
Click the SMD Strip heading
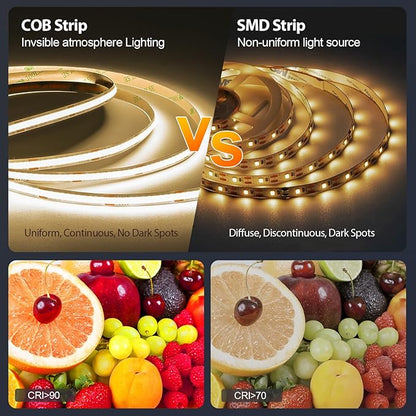[271, 26]
